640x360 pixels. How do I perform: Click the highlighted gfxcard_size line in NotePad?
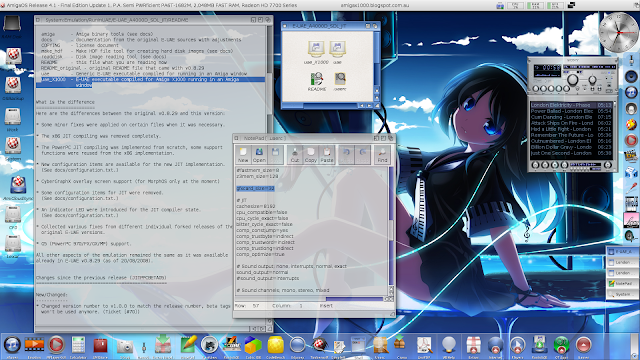click(256, 189)
